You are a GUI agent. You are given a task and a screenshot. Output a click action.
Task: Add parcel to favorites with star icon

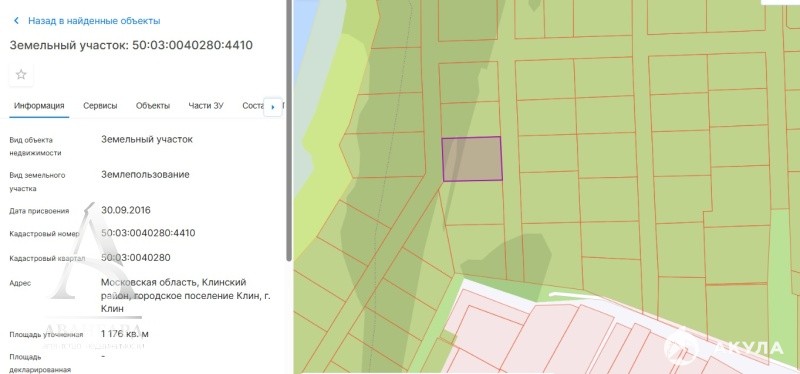(x=21, y=75)
